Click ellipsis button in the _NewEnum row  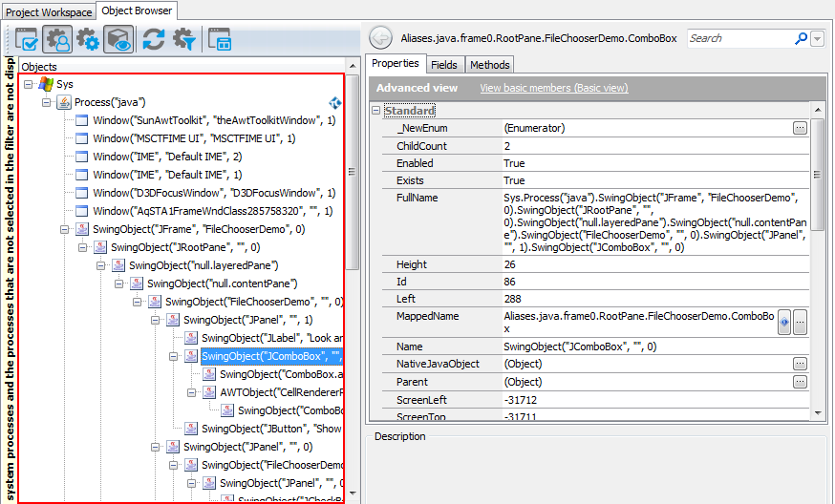800,128
